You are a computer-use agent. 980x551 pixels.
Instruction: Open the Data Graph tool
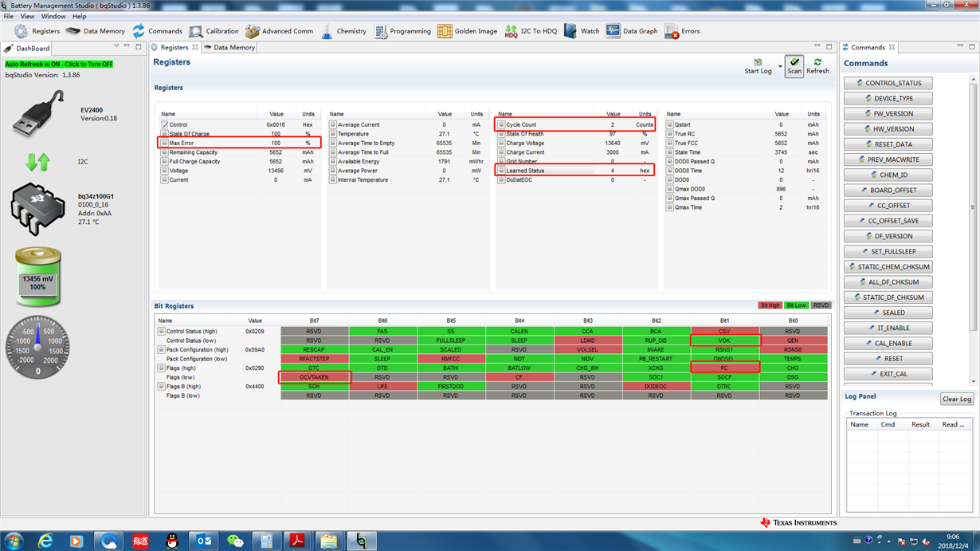coord(632,31)
